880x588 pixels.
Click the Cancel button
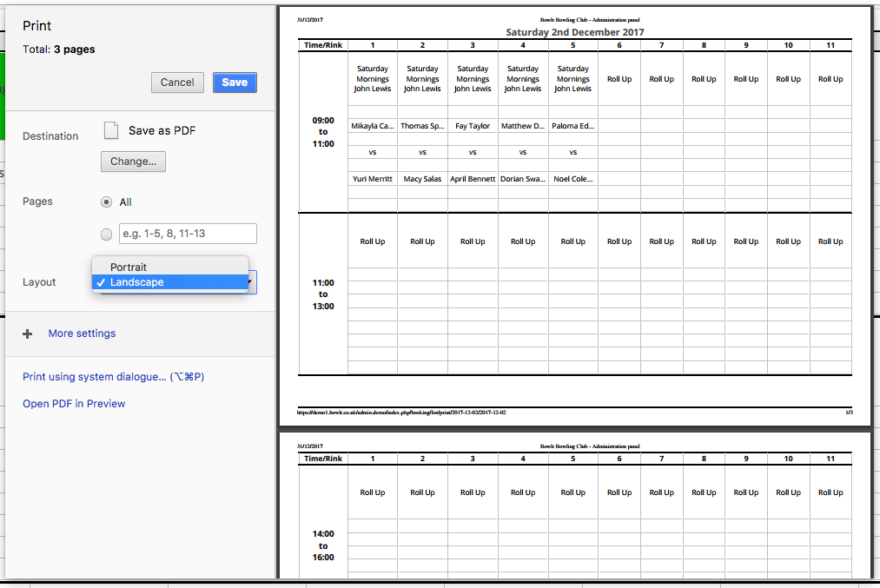tap(177, 83)
